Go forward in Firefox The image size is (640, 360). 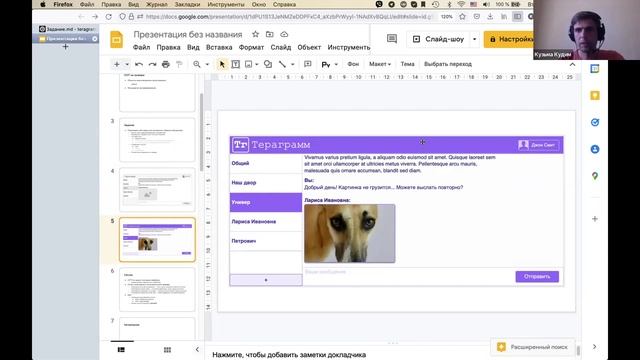tap(95, 17)
